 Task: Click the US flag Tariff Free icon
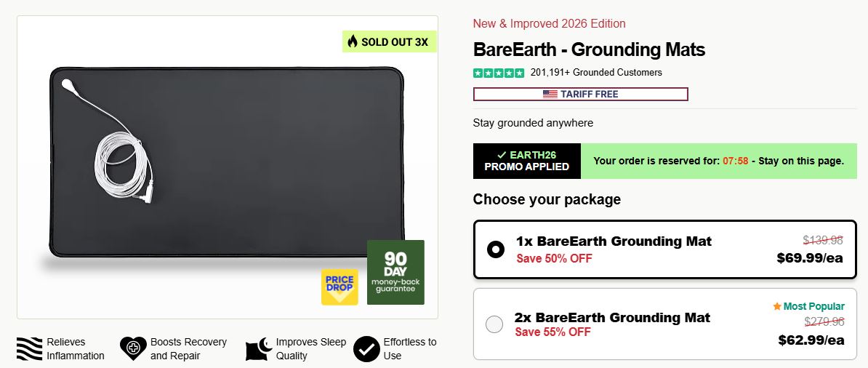550,95
